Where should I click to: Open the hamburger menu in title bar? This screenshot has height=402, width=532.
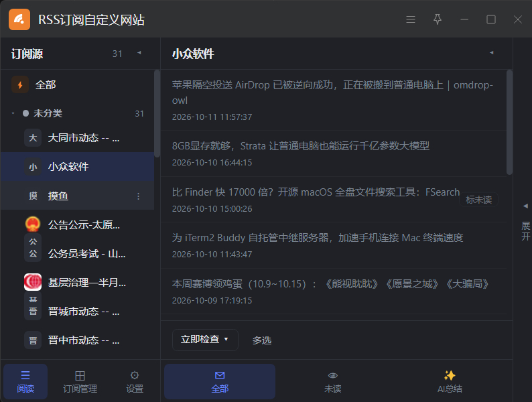411,19
